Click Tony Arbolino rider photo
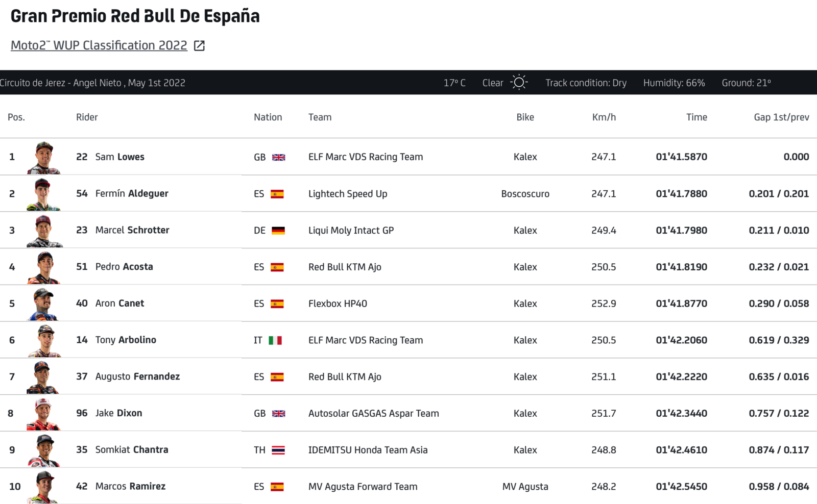 (x=44, y=341)
